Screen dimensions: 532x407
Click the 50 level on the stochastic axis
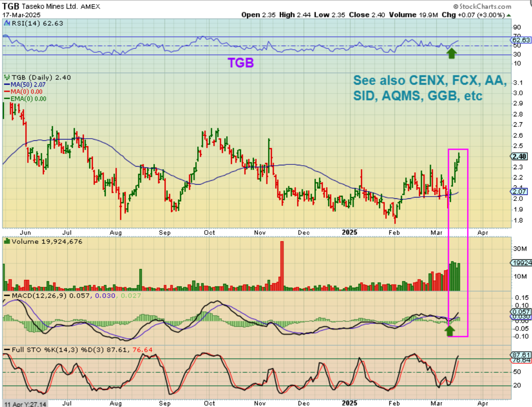(517, 372)
